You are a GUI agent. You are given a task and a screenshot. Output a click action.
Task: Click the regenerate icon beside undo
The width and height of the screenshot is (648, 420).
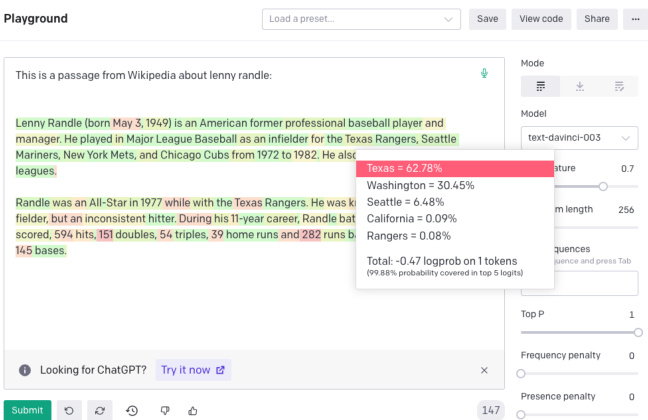coord(100,410)
